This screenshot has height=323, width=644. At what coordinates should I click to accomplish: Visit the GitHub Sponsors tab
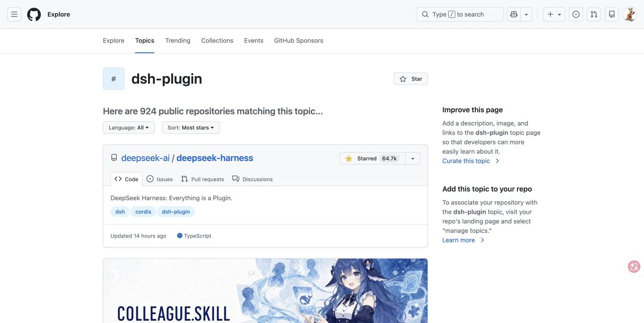299,40
